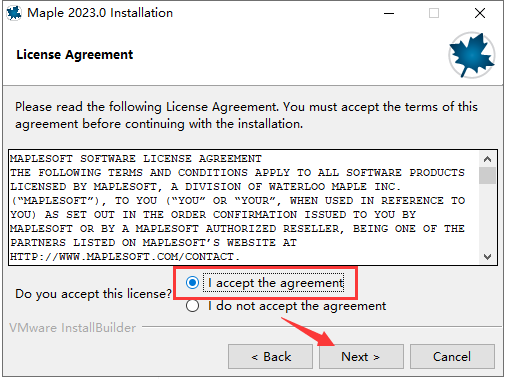Viewport: 506px width, 379px height.
Task: Click the VMware InstallBuilder label
Action: pyautogui.click(x=73, y=328)
